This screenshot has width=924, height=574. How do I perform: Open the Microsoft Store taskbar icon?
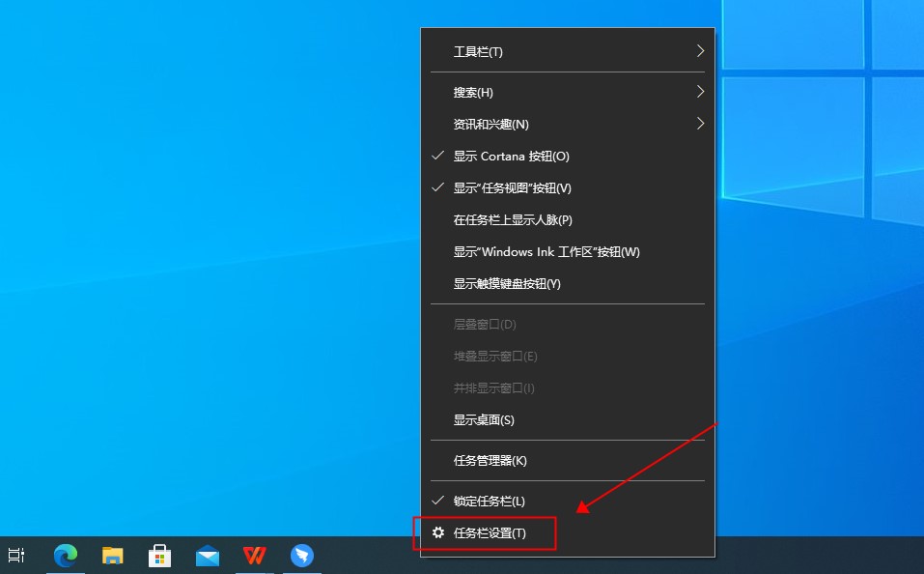(x=160, y=556)
